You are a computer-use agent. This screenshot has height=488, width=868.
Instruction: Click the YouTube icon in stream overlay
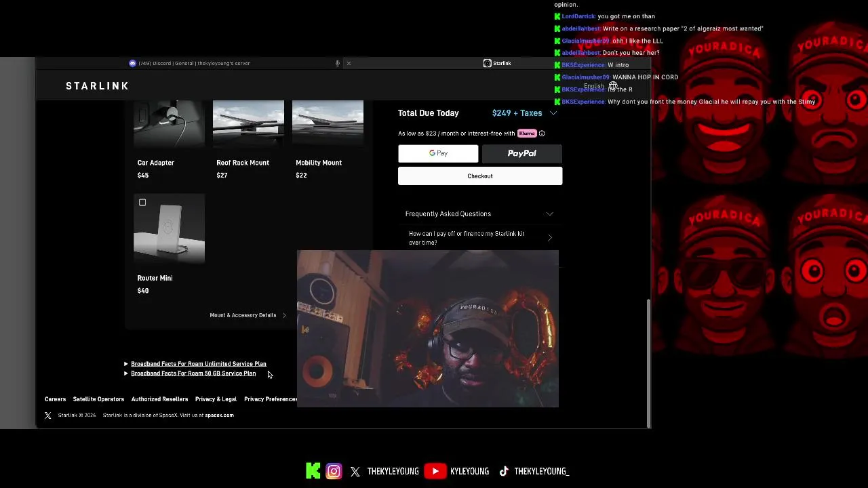point(435,471)
